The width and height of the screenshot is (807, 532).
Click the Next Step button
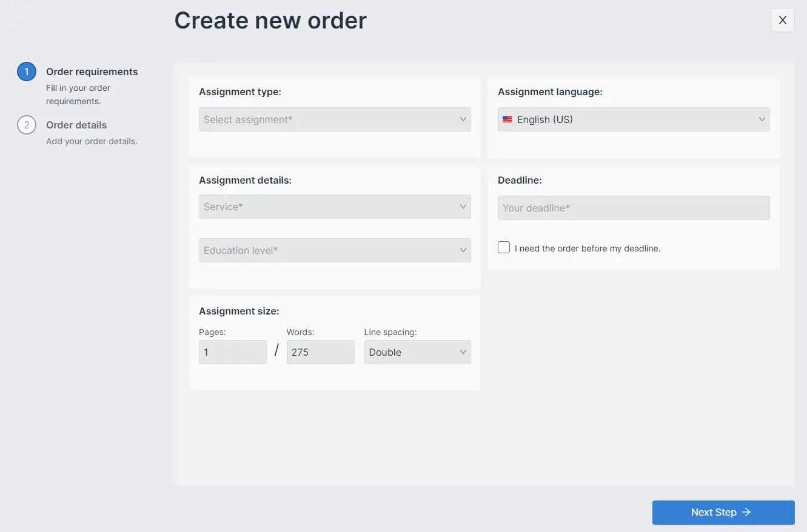coord(723,512)
